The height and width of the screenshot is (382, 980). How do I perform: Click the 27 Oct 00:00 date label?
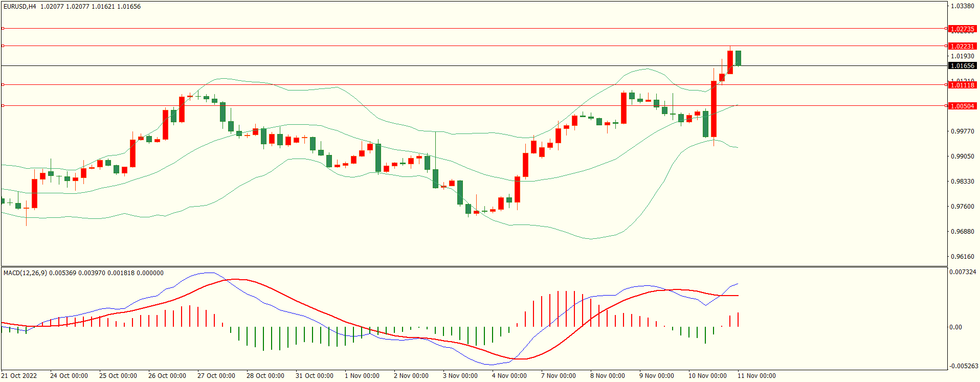coord(216,376)
